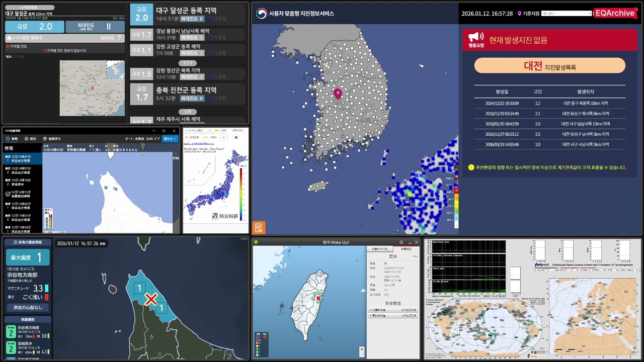Select the 12日12時02分 宗谷地方南部 entry
The image size is (644, 362).
(x=23, y=205)
